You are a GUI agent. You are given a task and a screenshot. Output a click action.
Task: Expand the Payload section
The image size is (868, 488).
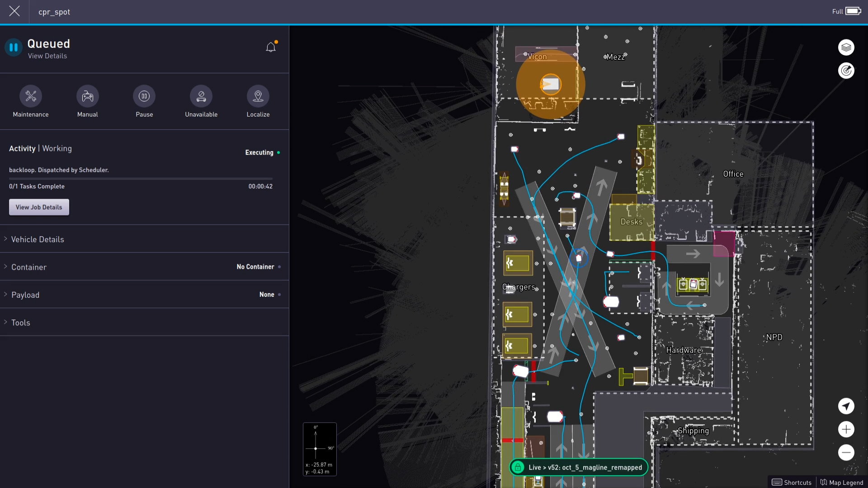coord(25,295)
